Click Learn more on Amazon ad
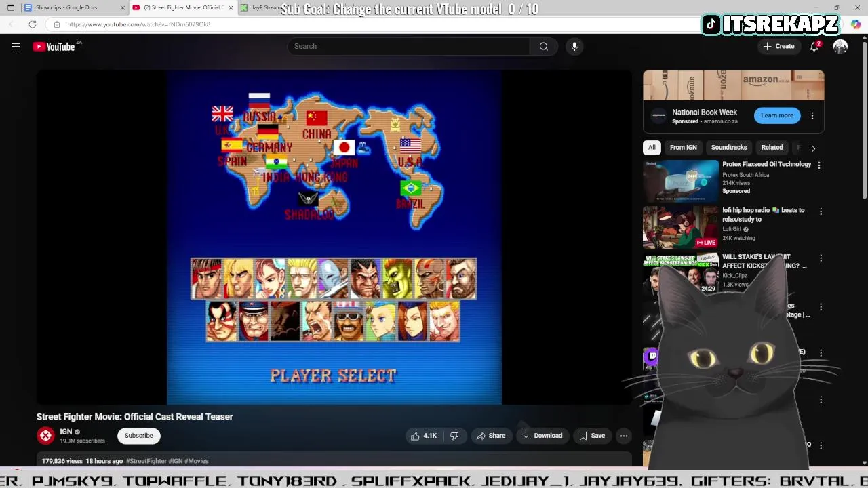Viewport: 868px width, 488px height. pyautogui.click(x=777, y=115)
